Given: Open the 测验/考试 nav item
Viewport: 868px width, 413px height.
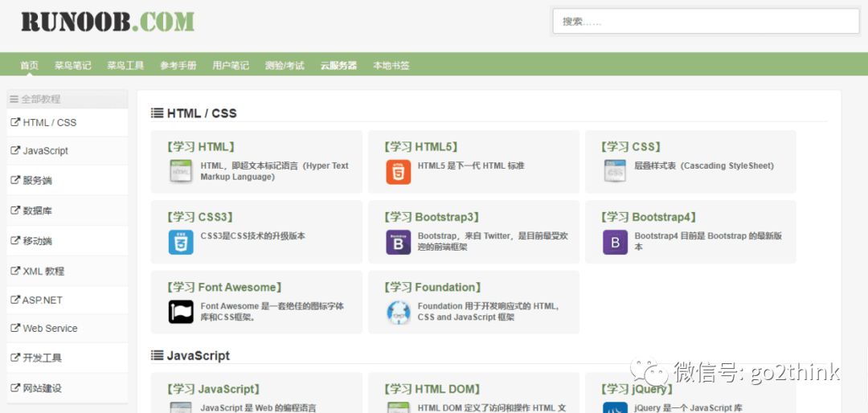Looking at the screenshot, I should (x=285, y=65).
